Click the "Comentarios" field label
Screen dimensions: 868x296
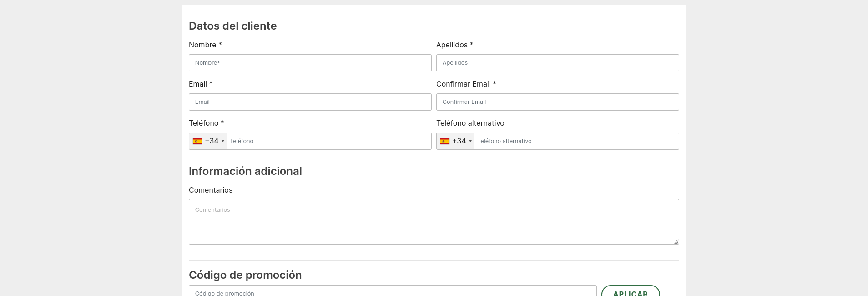coord(211,190)
